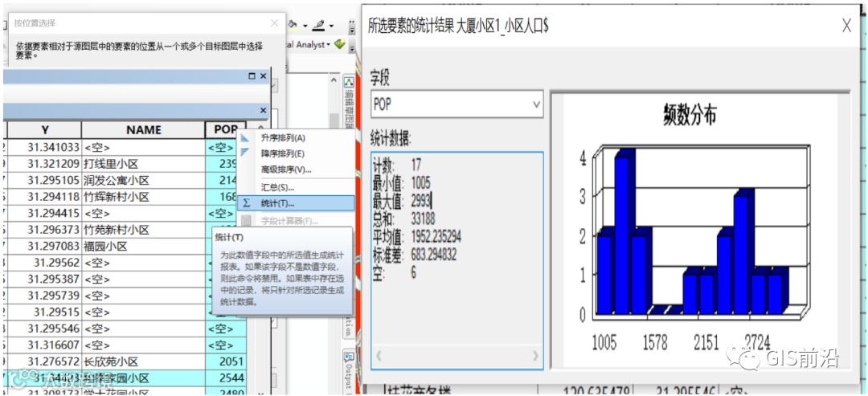Screen dimensions: 868x396
Task: Close the lower table panel header
Action: (x=263, y=111)
